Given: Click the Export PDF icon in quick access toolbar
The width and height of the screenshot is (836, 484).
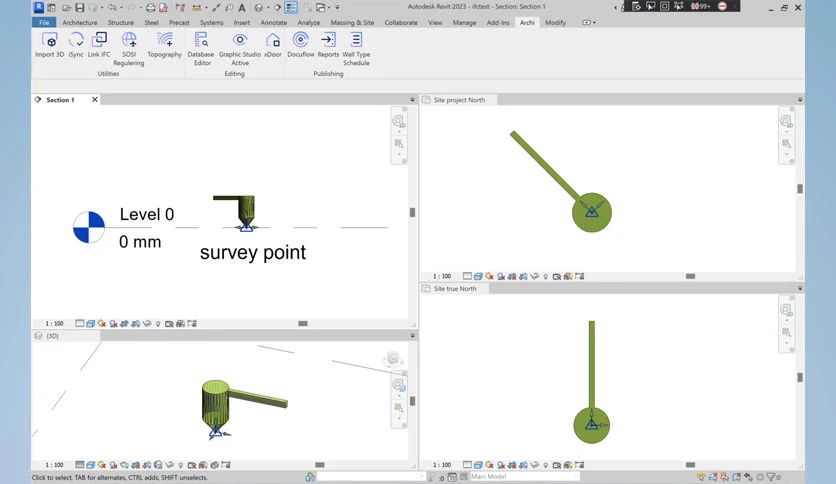Looking at the screenshot, I should point(164,7).
